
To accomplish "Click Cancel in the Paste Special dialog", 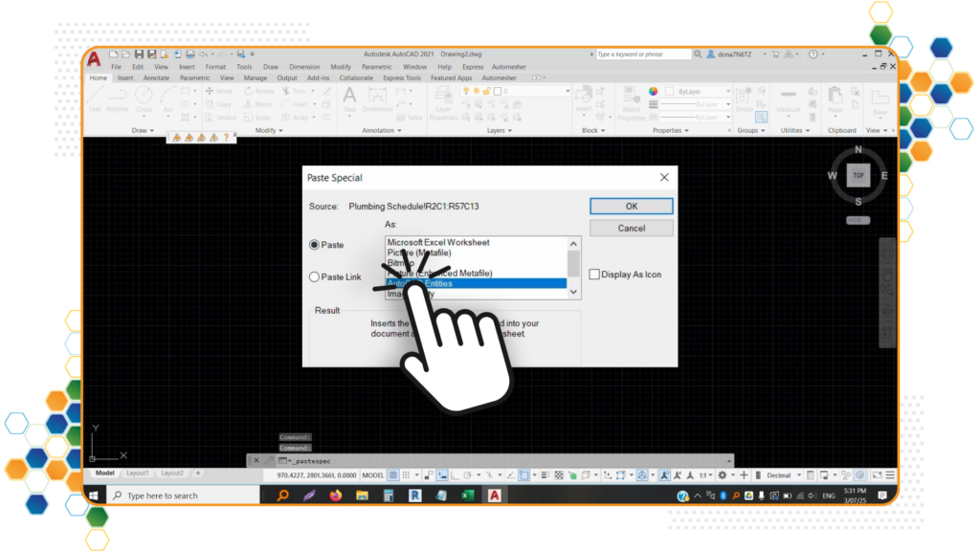I will [x=631, y=229].
